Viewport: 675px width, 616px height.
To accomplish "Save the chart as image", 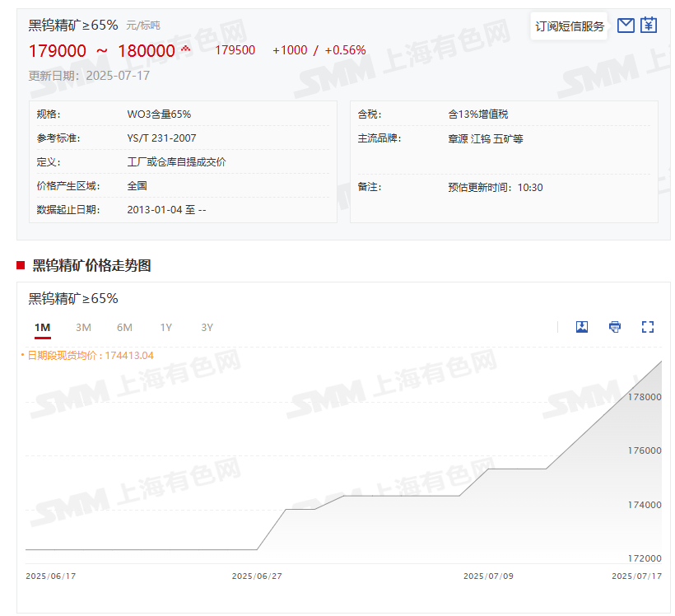I will [x=582, y=327].
